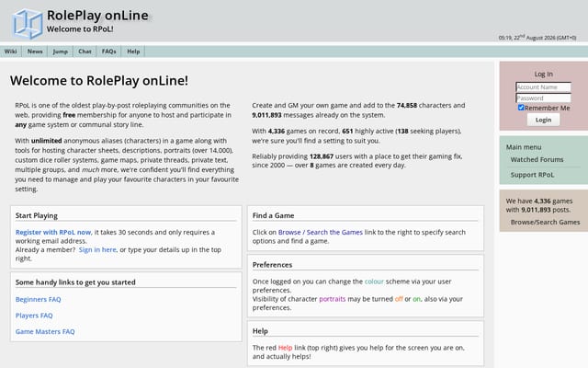This screenshot has width=588, height=368.
Task: Toggle the Remember Me checkbox
Action: 521,108
